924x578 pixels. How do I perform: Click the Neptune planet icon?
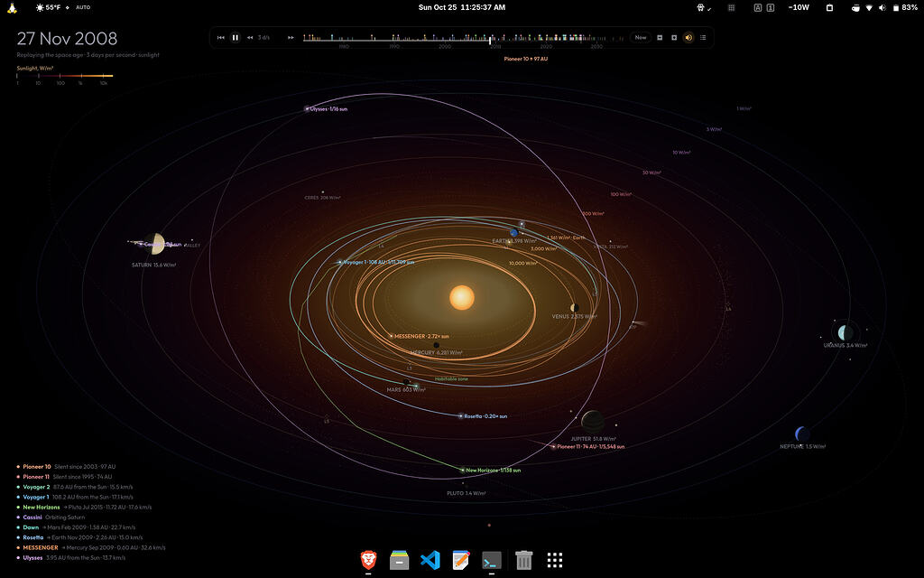point(802,434)
